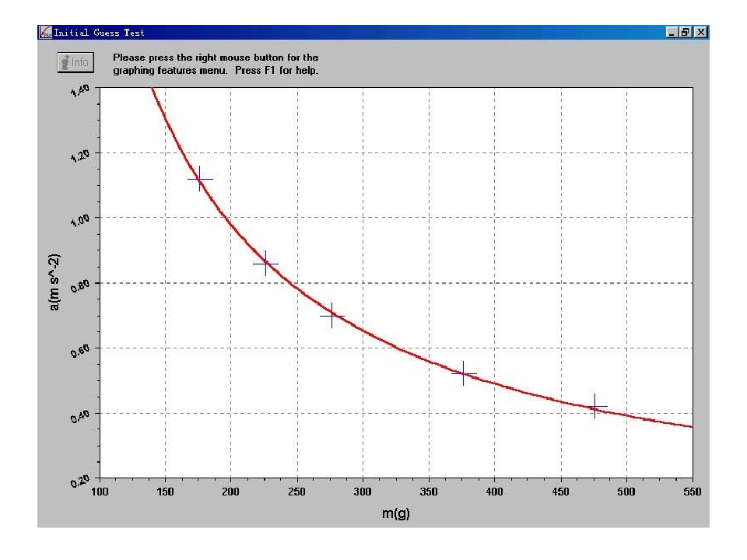
Task: Select the data point near m=175
Action: pyautogui.click(x=200, y=179)
